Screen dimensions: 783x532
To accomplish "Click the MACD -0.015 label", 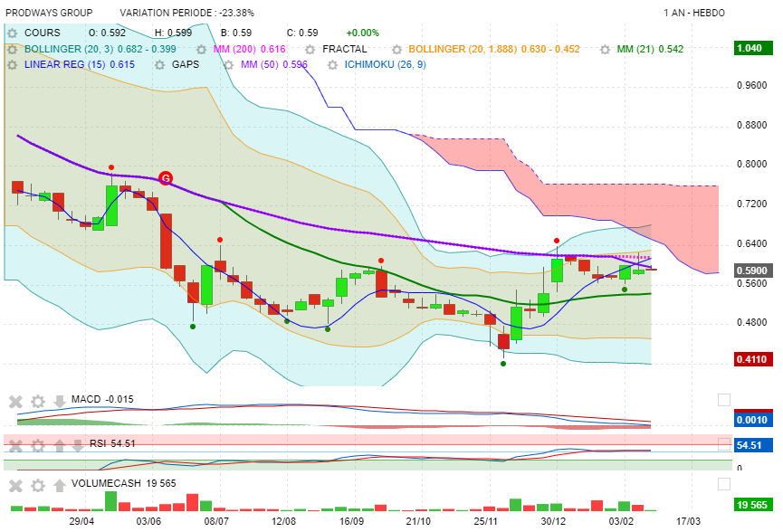I will [x=102, y=399].
